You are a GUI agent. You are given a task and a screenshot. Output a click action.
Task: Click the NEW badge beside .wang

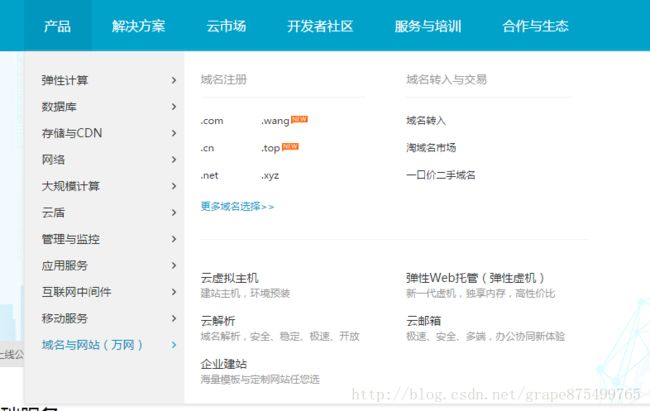[x=299, y=119]
